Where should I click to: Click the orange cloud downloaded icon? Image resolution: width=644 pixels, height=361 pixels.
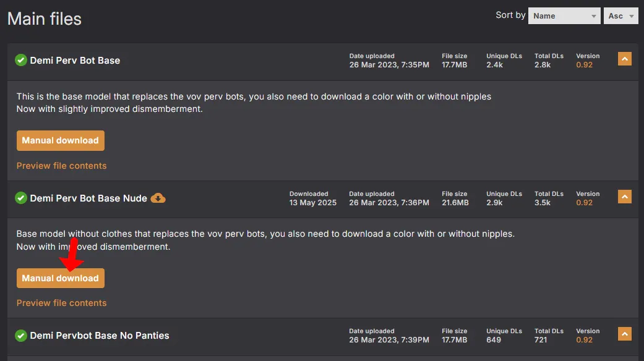pyautogui.click(x=158, y=198)
